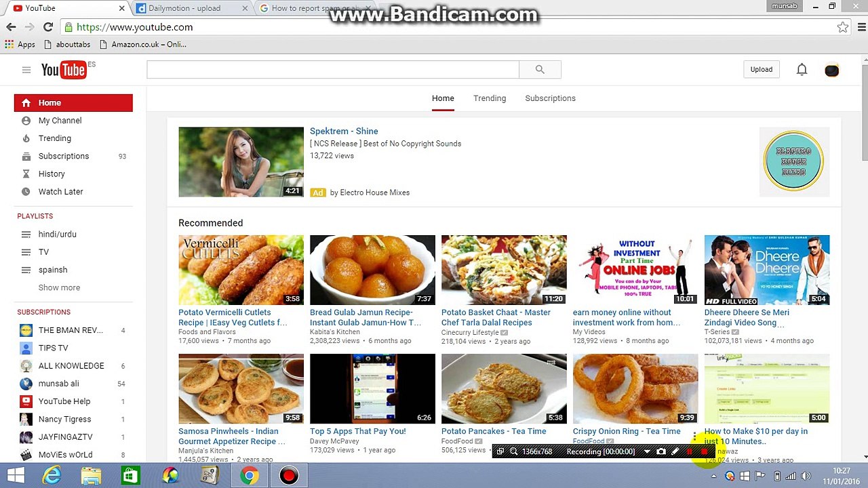Open the Apps shortcut in bookmarks bar
Viewport: 868px width, 488px height.
pyautogui.click(x=20, y=45)
